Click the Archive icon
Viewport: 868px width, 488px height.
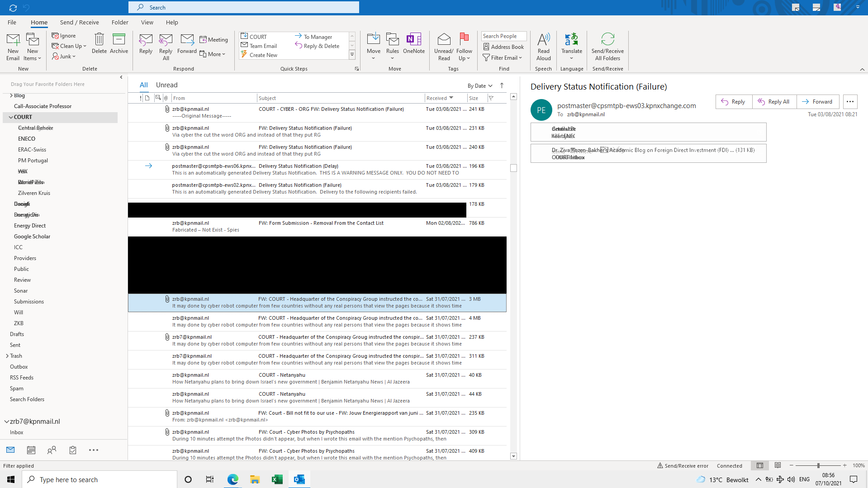click(x=119, y=39)
